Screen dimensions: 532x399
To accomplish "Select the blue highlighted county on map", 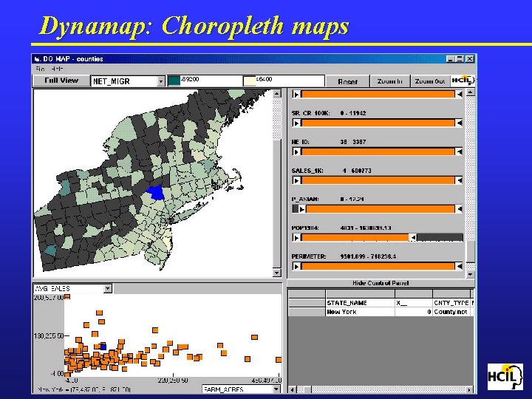I will tap(155, 193).
